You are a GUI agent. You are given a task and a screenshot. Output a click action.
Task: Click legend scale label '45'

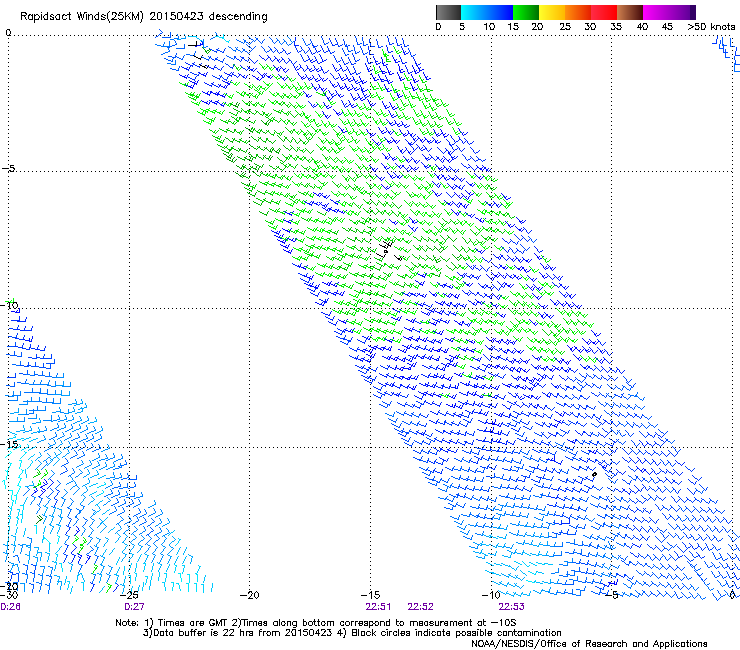point(667,27)
